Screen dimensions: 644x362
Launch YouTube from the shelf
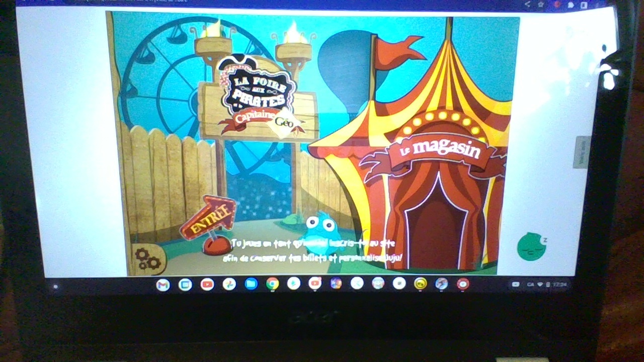[207, 285]
